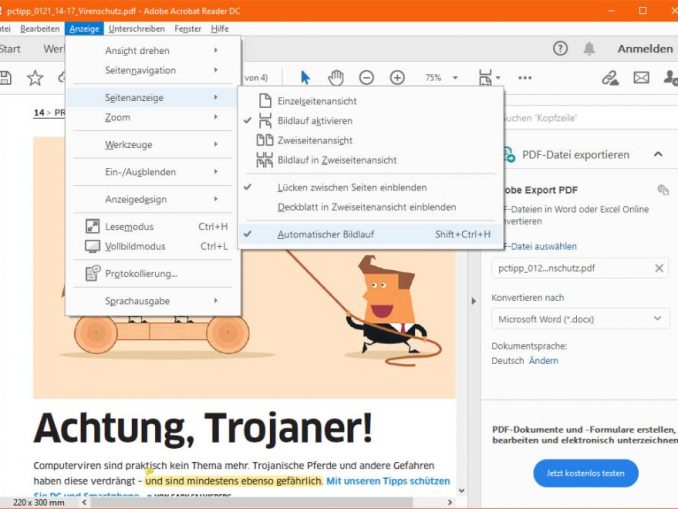678x509 pixels.
Task: Expand Ansicht drehen submenu
Action: (x=153, y=51)
